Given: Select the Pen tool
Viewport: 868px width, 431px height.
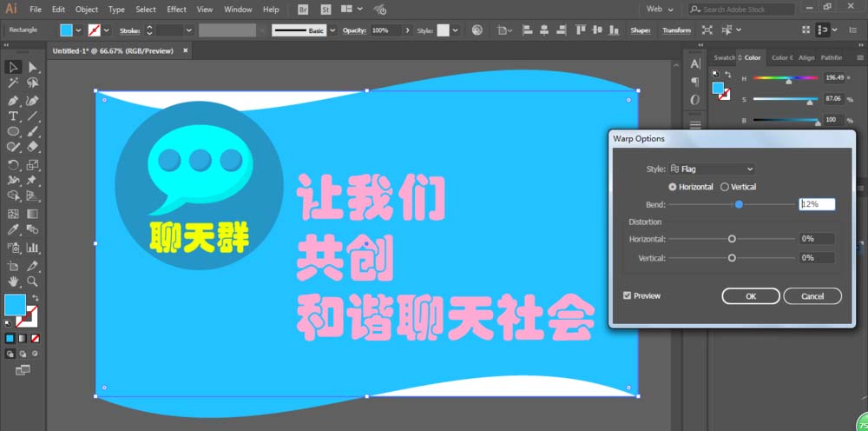Looking at the screenshot, I should tap(13, 101).
